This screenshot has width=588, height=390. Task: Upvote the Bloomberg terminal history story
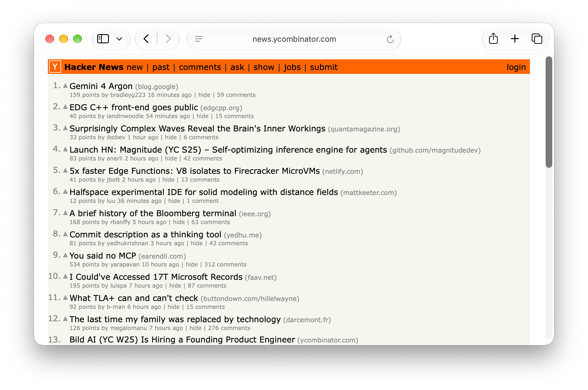coord(65,213)
